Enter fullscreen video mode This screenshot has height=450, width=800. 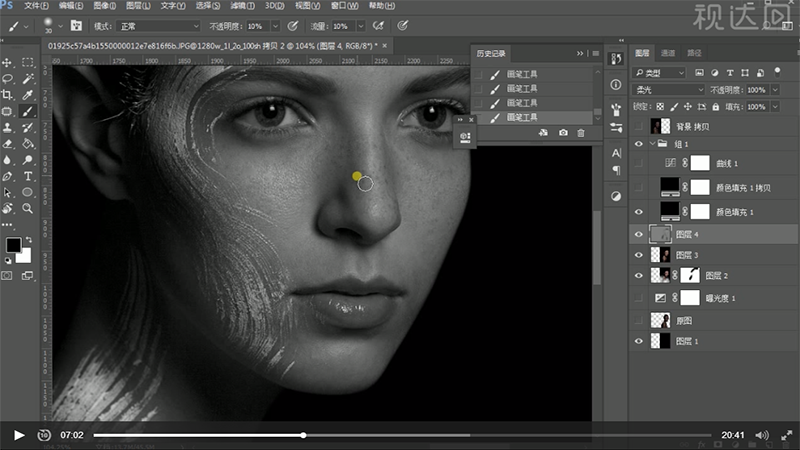pos(787,435)
